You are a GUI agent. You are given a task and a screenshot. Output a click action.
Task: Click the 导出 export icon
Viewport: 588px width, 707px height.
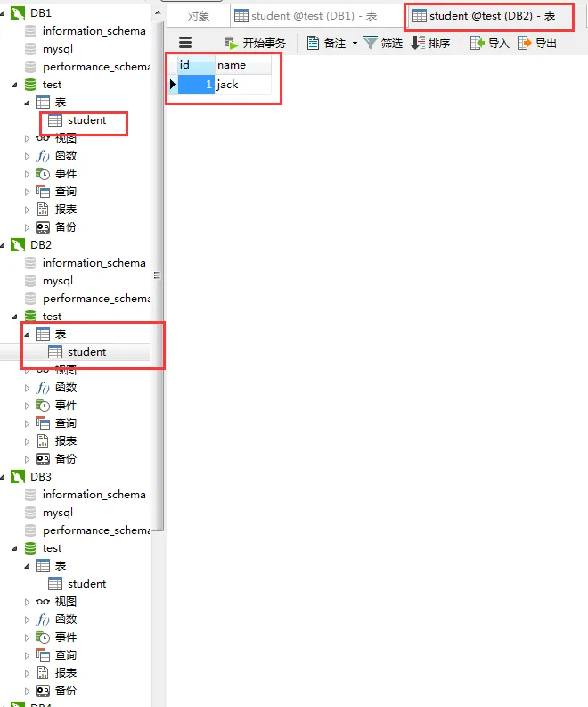tap(525, 43)
